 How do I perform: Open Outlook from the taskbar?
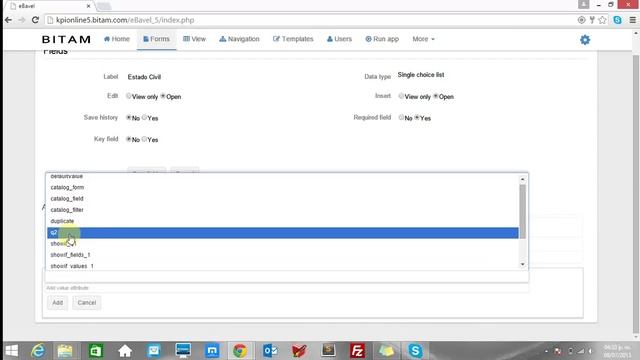(270, 351)
